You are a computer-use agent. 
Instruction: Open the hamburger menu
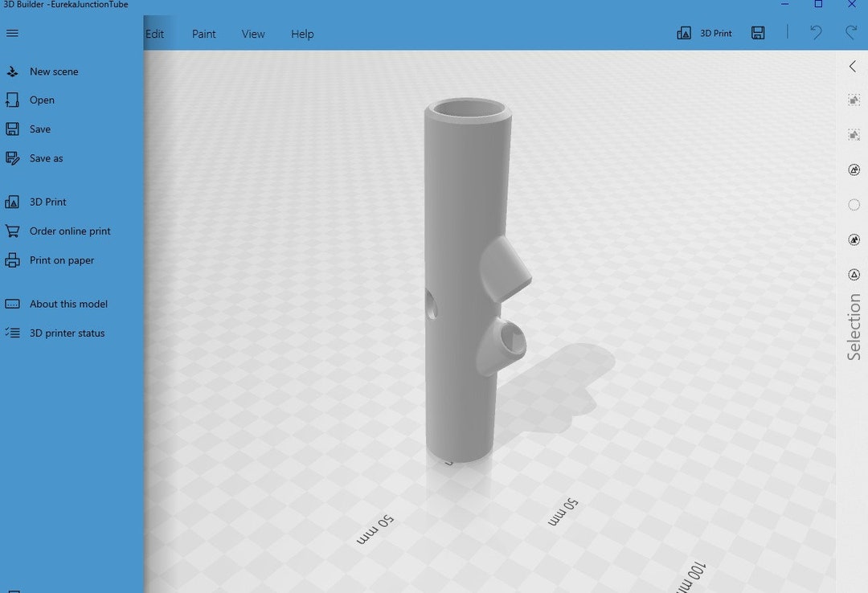(x=12, y=33)
